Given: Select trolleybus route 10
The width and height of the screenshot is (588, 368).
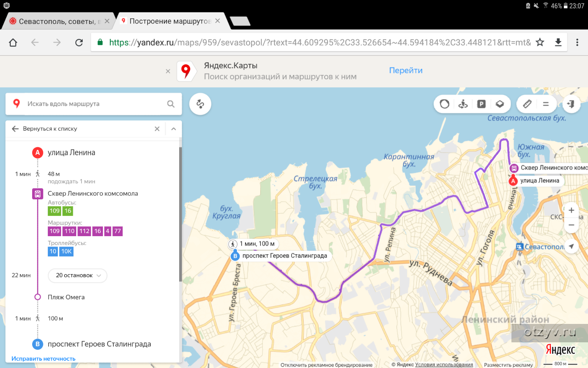Looking at the screenshot, I should pyautogui.click(x=53, y=251).
